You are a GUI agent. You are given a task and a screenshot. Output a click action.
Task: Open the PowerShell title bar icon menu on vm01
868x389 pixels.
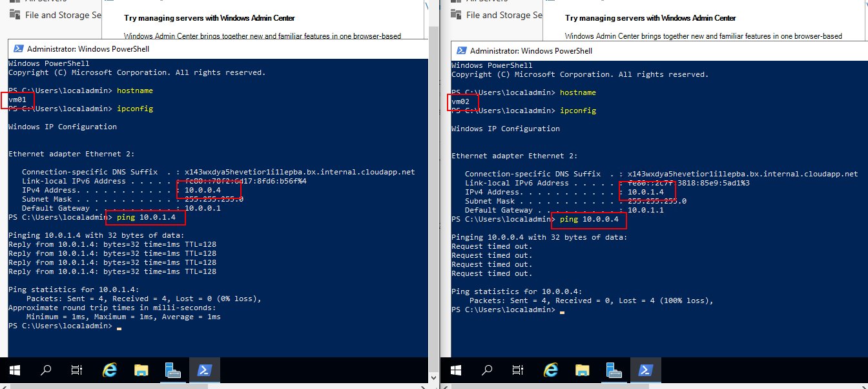(x=19, y=48)
